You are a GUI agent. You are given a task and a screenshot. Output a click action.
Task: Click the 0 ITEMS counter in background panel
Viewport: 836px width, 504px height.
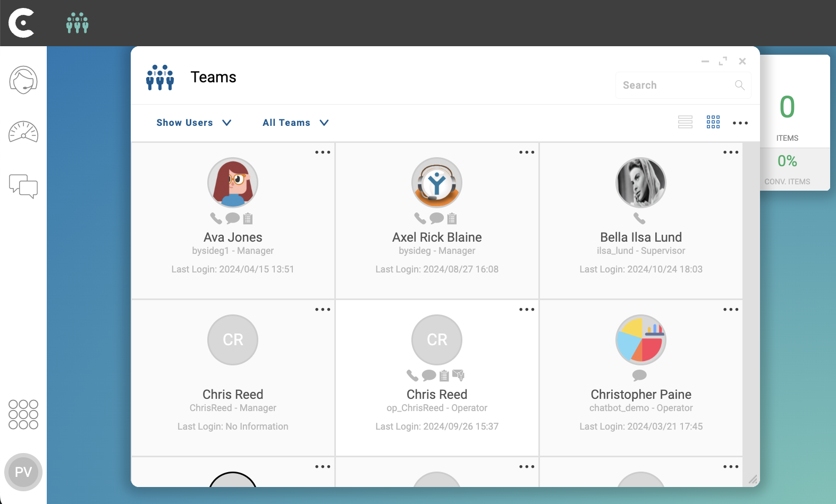click(788, 117)
